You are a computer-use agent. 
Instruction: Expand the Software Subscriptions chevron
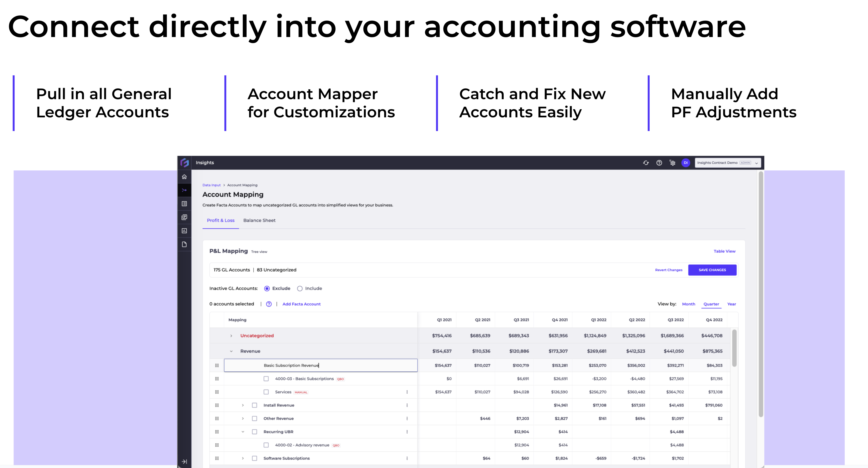click(243, 458)
